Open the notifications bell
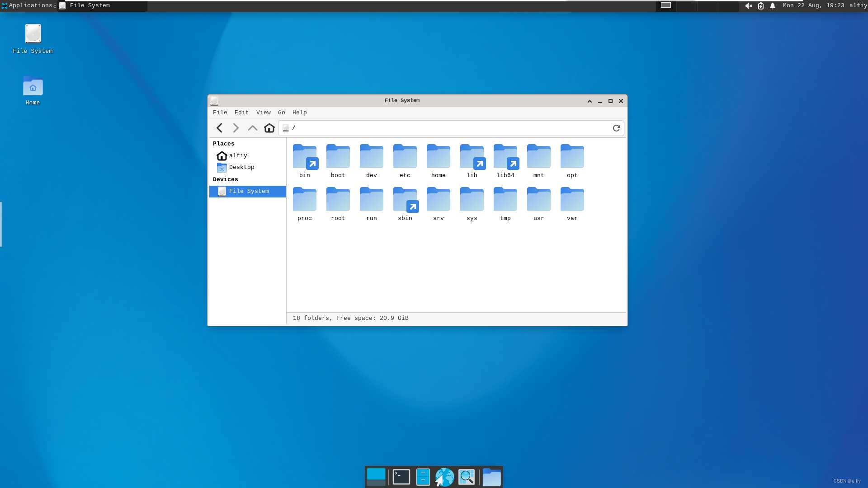This screenshot has width=868, height=488. tap(773, 6)
